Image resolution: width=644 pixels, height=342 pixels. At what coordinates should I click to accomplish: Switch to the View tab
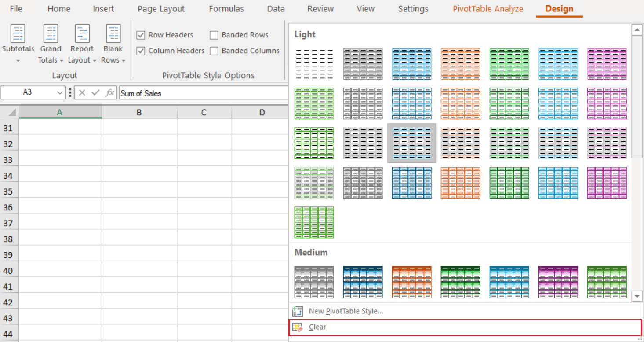coord(366,9)
